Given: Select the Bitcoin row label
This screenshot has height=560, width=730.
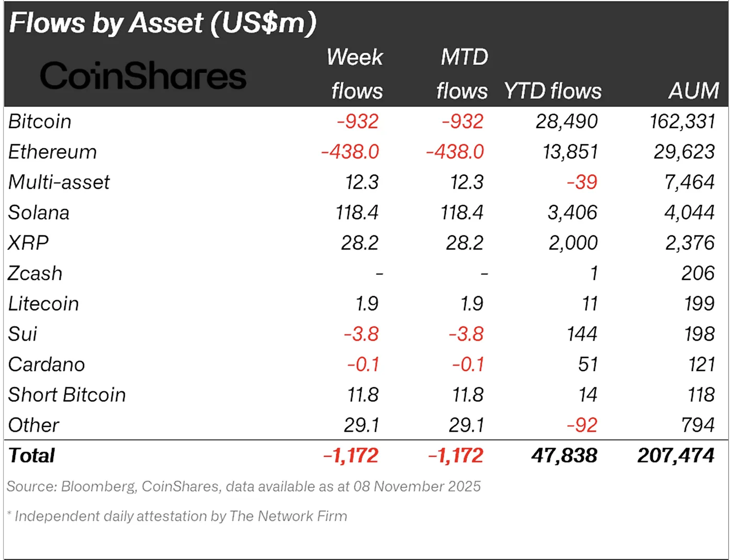Looking at the screenshot, I should coord(40,121).
